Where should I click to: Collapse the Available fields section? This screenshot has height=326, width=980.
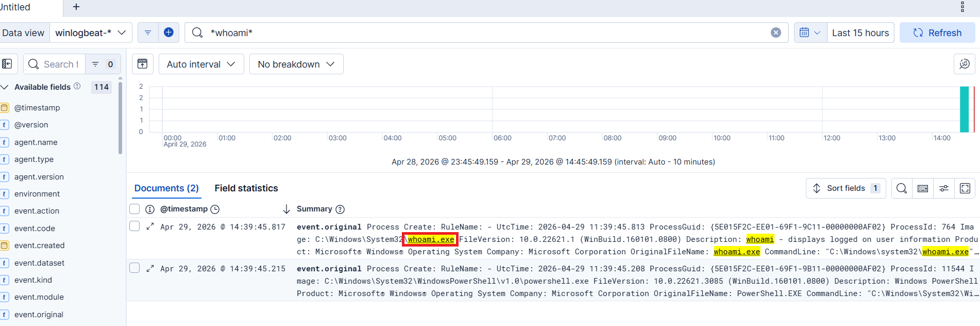point(5,87)
